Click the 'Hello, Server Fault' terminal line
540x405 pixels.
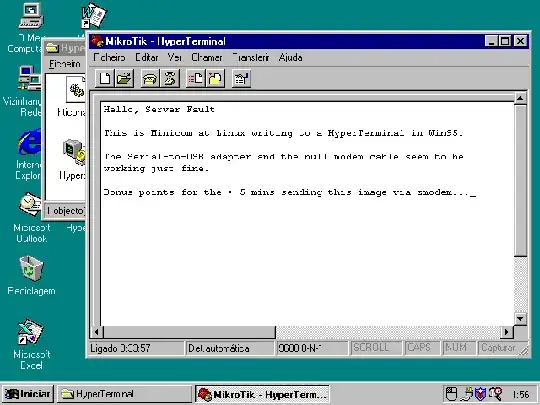pyautogui.click(x=159, y=110)
